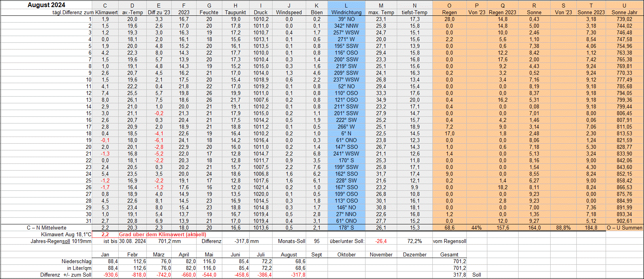Select the 'Druck' column heading
Viewport: 644px width, 279px height.
click(261, 12)
